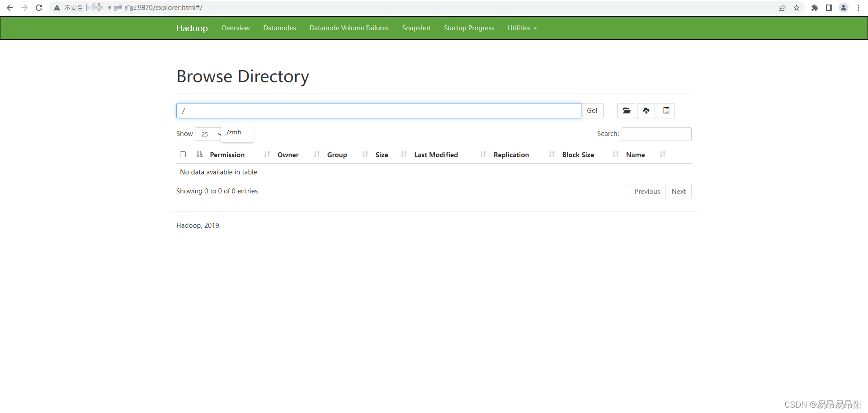Bookmark this page with star icon

797,8
